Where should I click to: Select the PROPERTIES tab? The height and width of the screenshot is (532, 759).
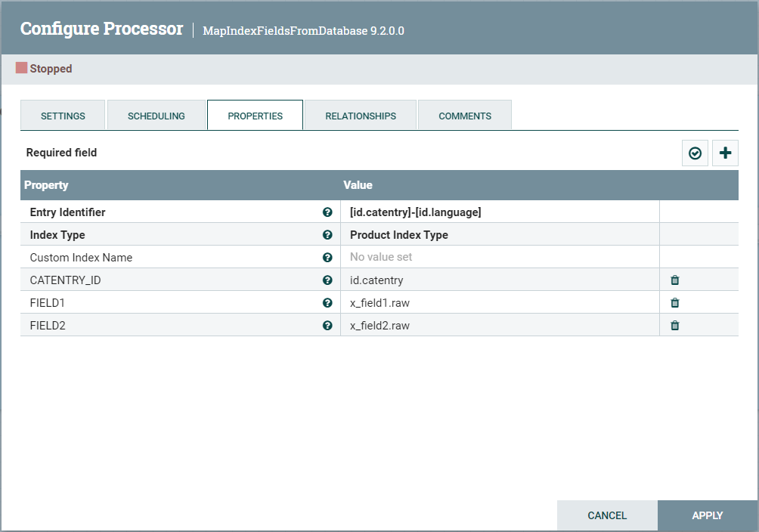(x=255, y=116)
